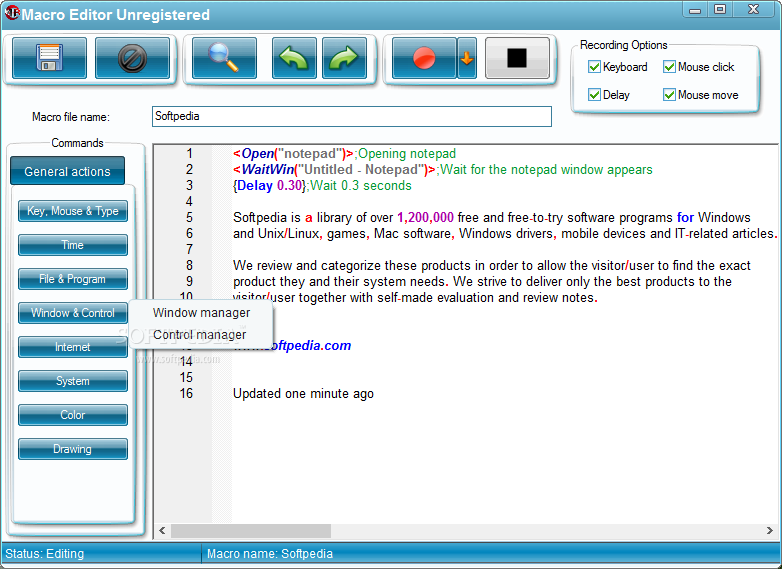Toggle the Mouse move recording checkbox
This screenshot has height=569, width=782.
669,95
